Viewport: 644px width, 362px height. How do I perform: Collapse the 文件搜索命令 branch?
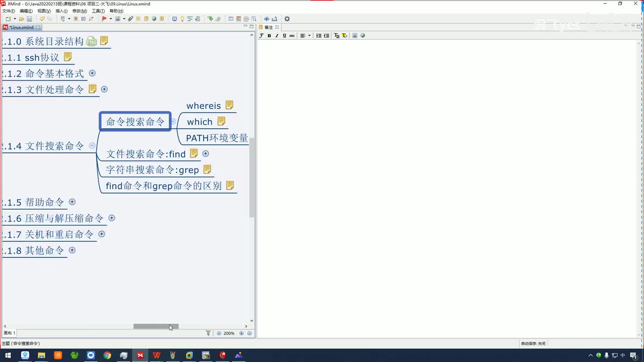[x=92, y=145]
